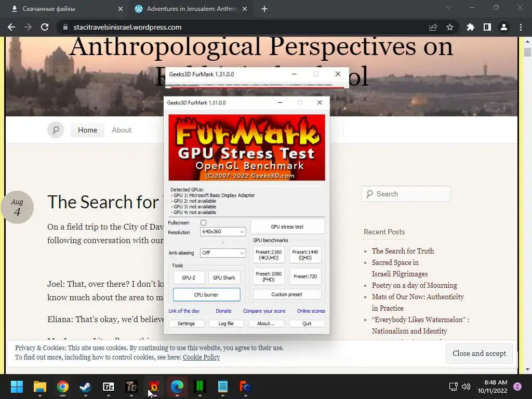This screenshot has height=399, width=532.
Task: Launch GPU-Z tool
Action: coord(189,277)
